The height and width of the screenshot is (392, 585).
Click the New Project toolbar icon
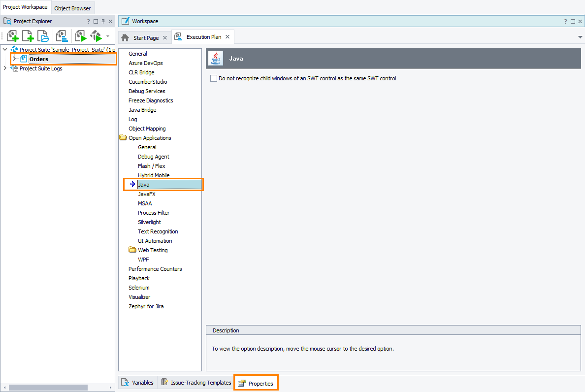[28, 35]
